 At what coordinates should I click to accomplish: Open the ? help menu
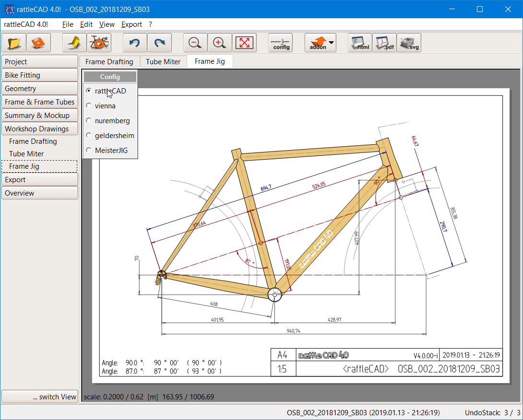[x=151, y=24]
